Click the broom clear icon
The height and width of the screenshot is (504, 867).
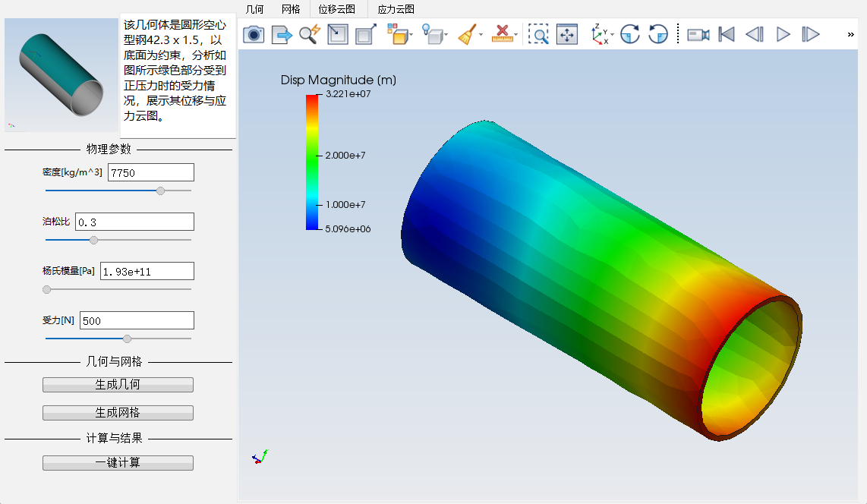(468, 34)
